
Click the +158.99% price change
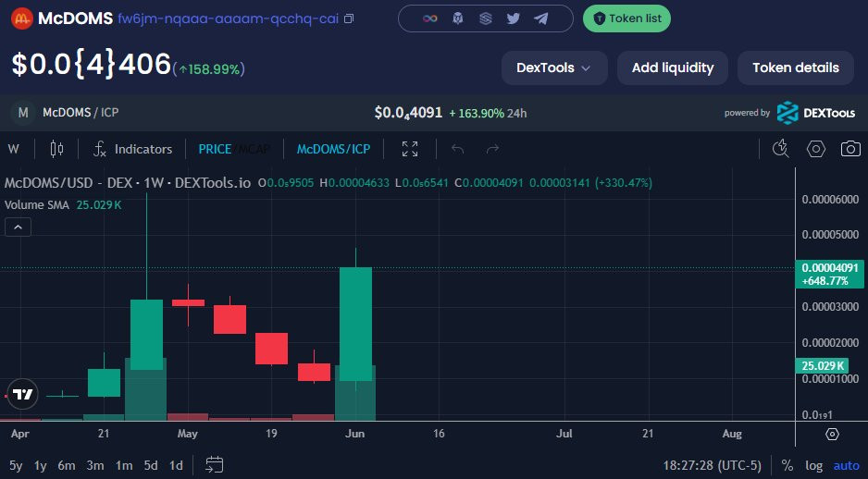[209, 69]
